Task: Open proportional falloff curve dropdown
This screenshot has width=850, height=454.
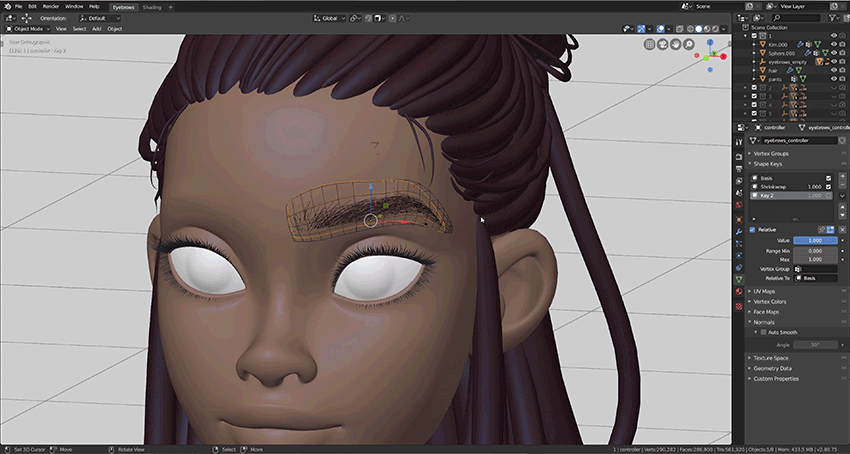Action: [x=403, y=18]
